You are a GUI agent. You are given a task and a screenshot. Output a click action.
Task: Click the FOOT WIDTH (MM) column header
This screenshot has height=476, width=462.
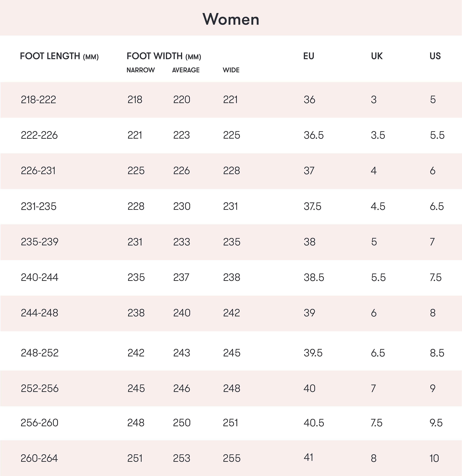[164, 56]
